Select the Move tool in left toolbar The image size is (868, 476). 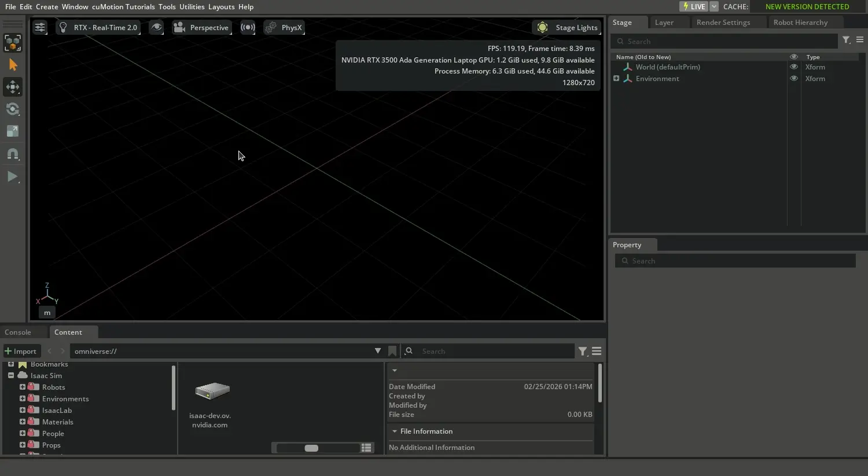point(13,87)
